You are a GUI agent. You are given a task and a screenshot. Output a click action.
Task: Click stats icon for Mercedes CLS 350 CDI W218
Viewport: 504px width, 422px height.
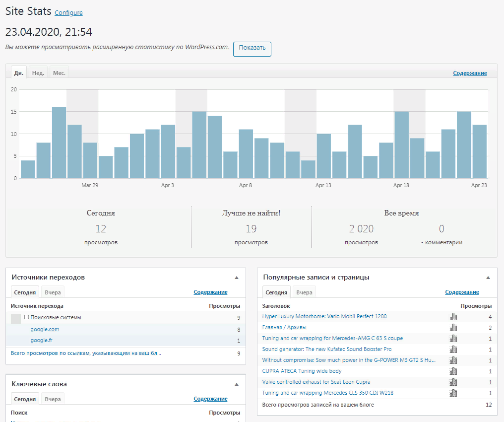[453, 393]
